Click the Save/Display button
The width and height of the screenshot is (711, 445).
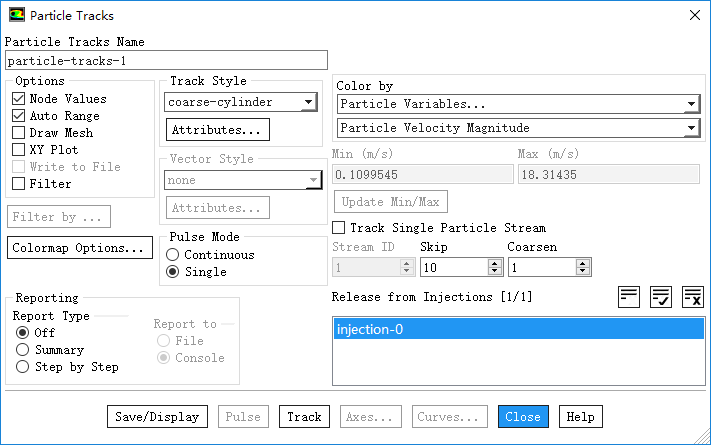pos(157,417)
